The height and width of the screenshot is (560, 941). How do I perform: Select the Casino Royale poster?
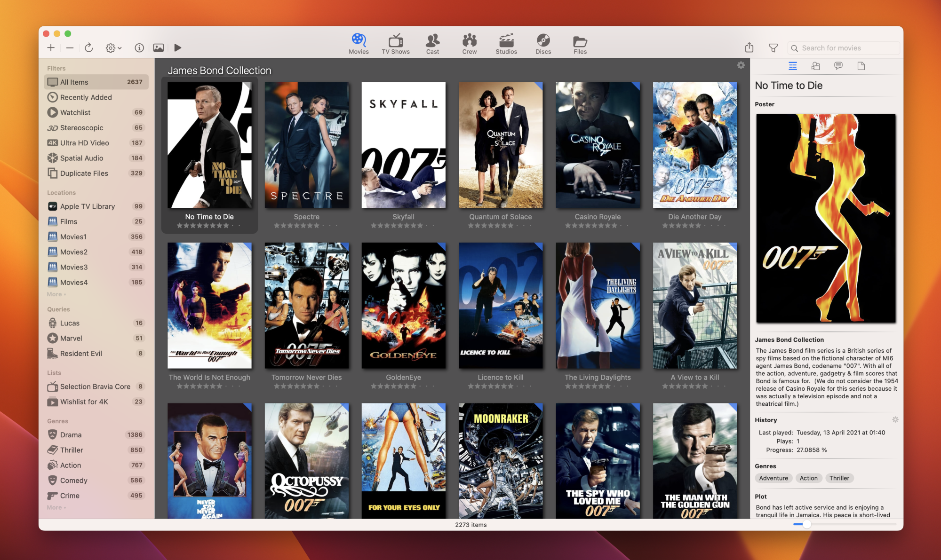pos(598,145)
